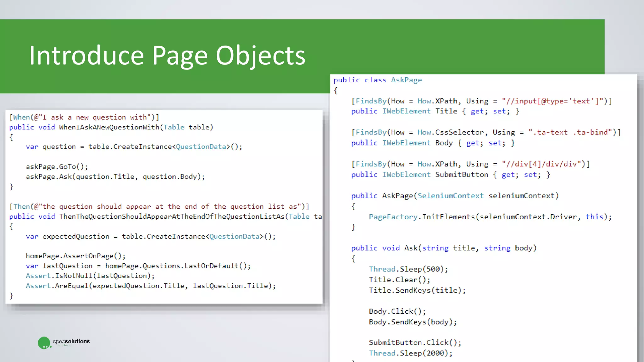Click the 'var expectedQuestion' declaration line

click(151, 236)
